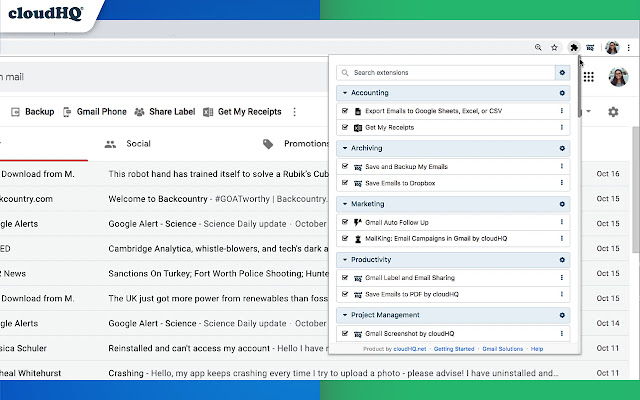The height and width of the screenshot is (400, 640).
Task: Click the Gmail page scrollbar
Action: coord(636,190)
